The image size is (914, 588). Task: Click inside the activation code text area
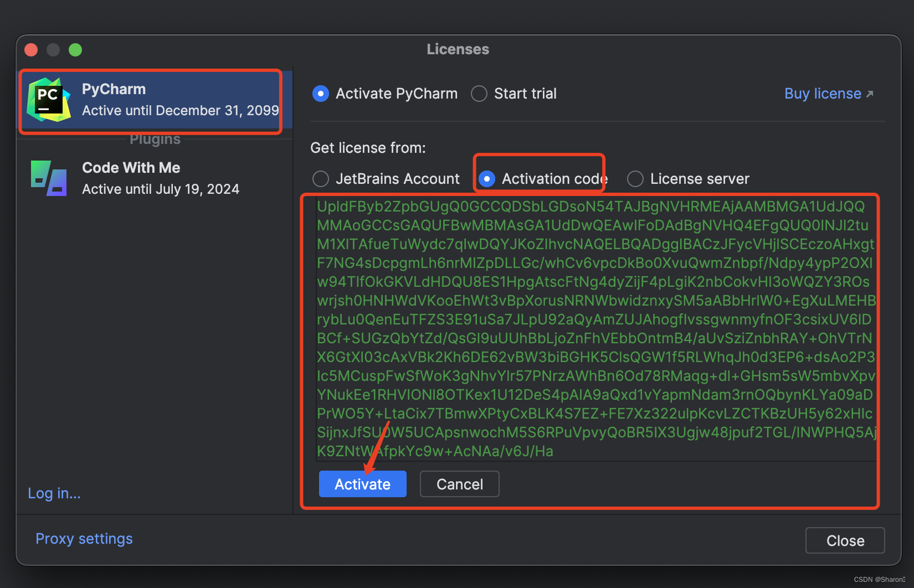click(x=596, y=329)
